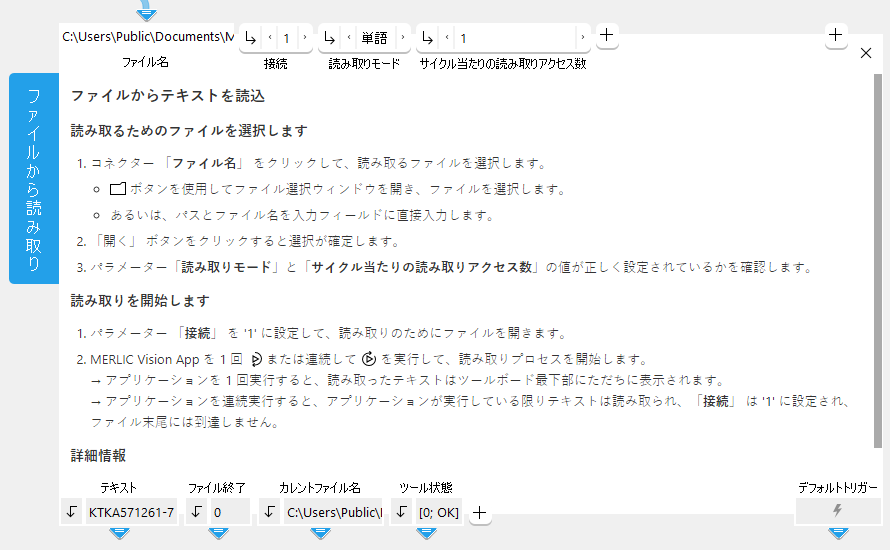This screenshot has width=890, height=550.
Task: Click the link icon for サイクル当たりの読み取りアクセス数
Action: point(428,38)
